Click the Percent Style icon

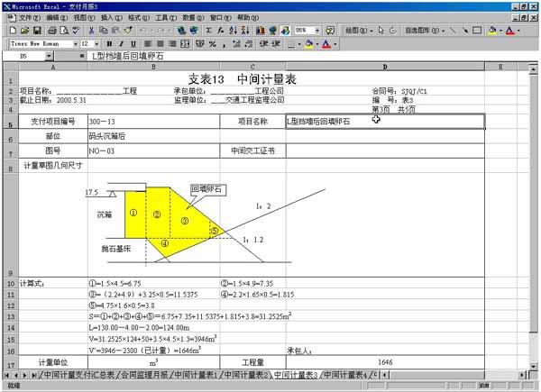[213, 43]
